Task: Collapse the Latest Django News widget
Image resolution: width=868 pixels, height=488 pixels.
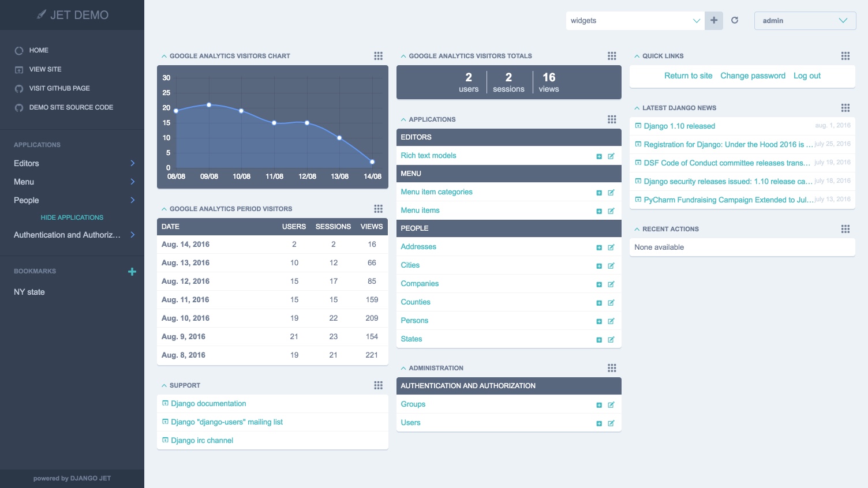Action: (x=637, y=108)
